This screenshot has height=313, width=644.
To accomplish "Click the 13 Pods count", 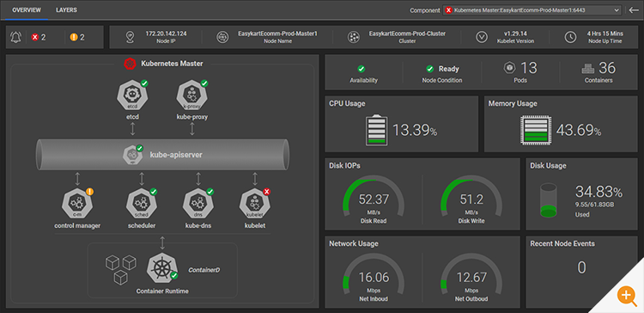I will tap(529, 68).
